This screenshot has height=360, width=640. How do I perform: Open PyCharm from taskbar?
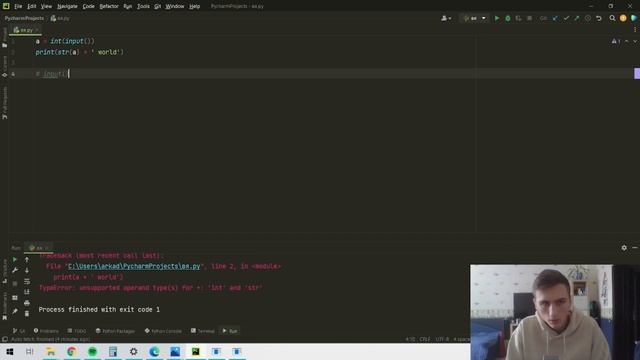pyautogui.click(x=196, y=351)
